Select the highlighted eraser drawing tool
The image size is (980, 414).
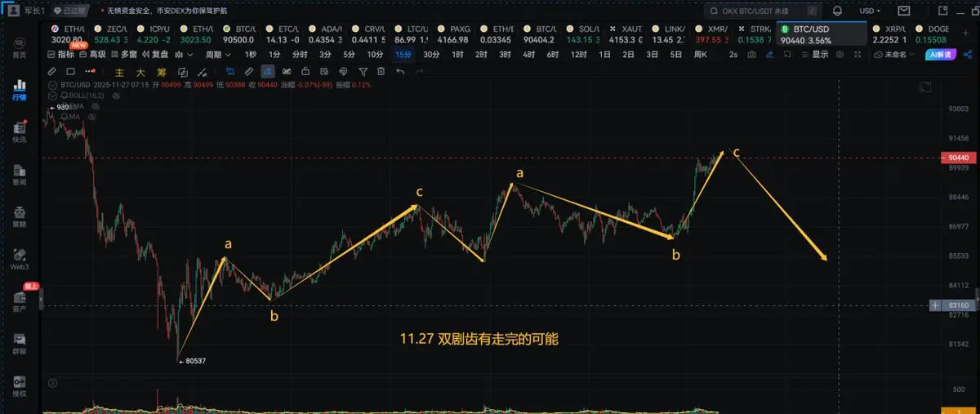coord(266,71)
